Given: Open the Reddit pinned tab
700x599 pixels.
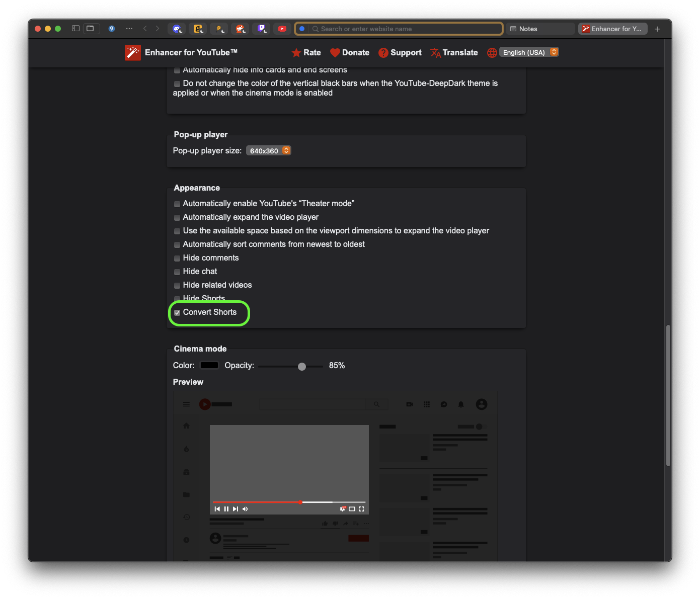Looking at the screenshot, I should click(x=241, y=29).
